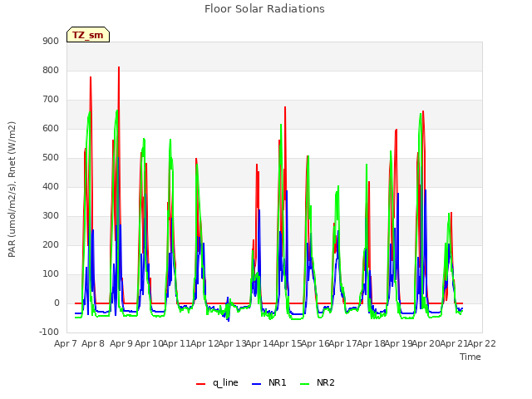This screenshot has height=399, width=532.
Task: Click the TZ_sm label box
Action: point(88,35)
